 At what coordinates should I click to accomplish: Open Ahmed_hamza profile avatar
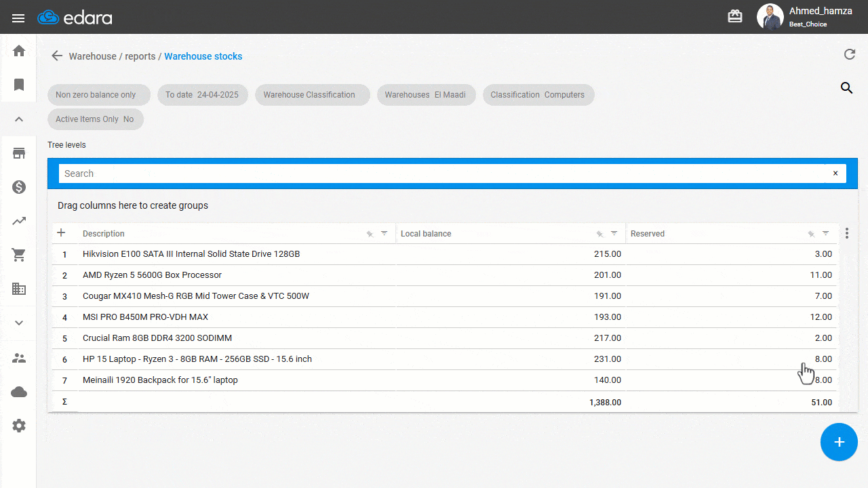770,17
